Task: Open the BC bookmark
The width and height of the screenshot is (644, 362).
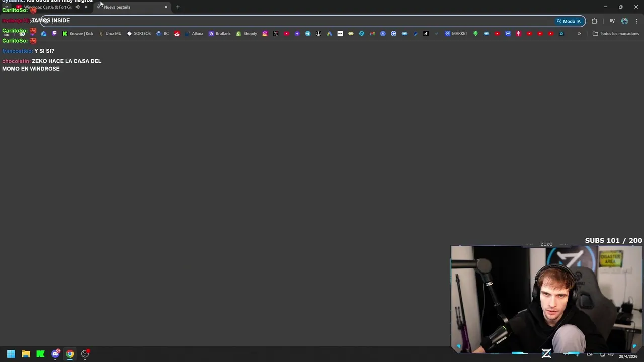Action: [163, 34]
